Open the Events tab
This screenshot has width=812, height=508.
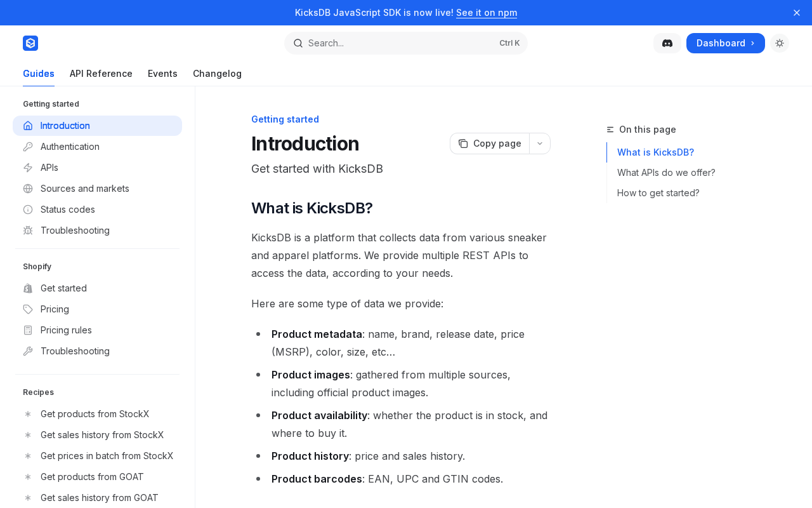tap(162, 74)
